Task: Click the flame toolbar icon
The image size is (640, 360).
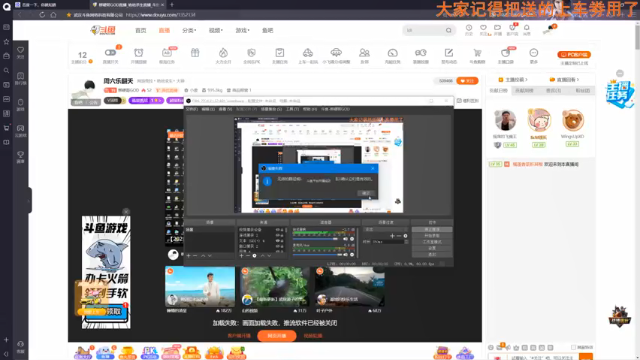Action: 223,53
